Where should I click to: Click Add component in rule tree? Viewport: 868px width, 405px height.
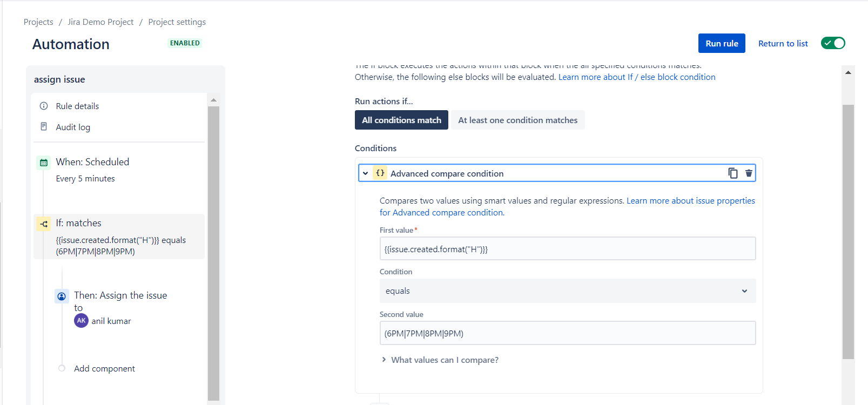point(104,369)
